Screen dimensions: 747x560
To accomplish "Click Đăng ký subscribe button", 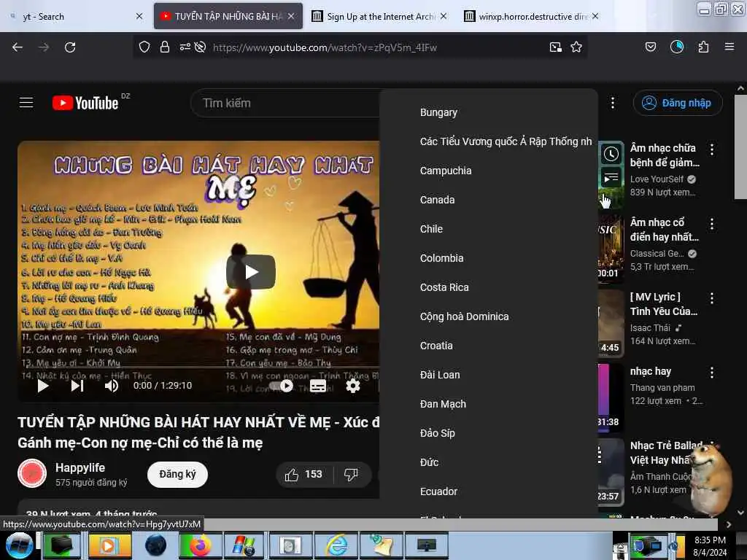I will (x=177, y=474).
